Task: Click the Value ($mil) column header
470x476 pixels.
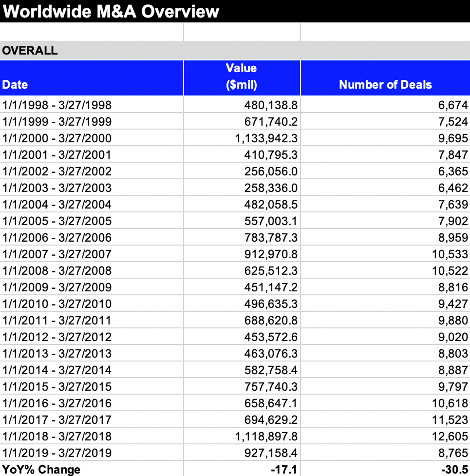Action: [x=241, y=77]
